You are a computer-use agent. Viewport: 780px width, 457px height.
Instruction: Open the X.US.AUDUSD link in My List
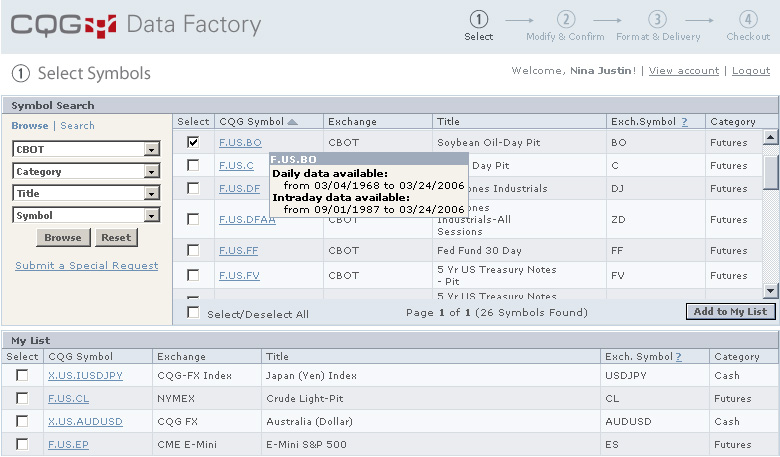85,421
